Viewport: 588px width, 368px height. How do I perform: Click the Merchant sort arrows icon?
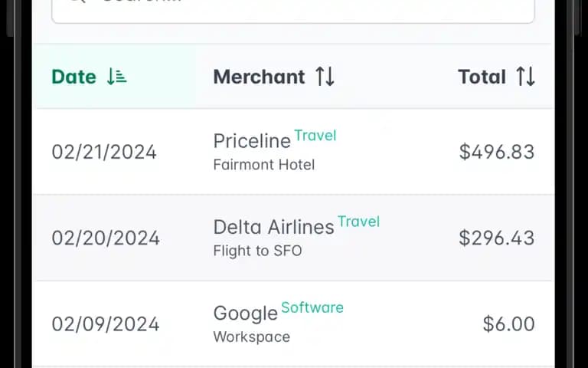325,77
